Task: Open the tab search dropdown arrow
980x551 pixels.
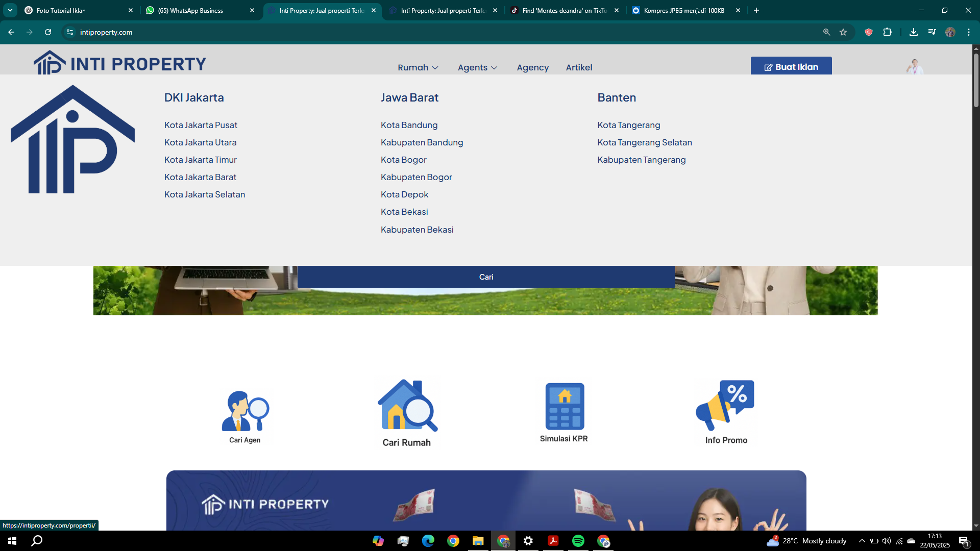Action: (10, 10)
